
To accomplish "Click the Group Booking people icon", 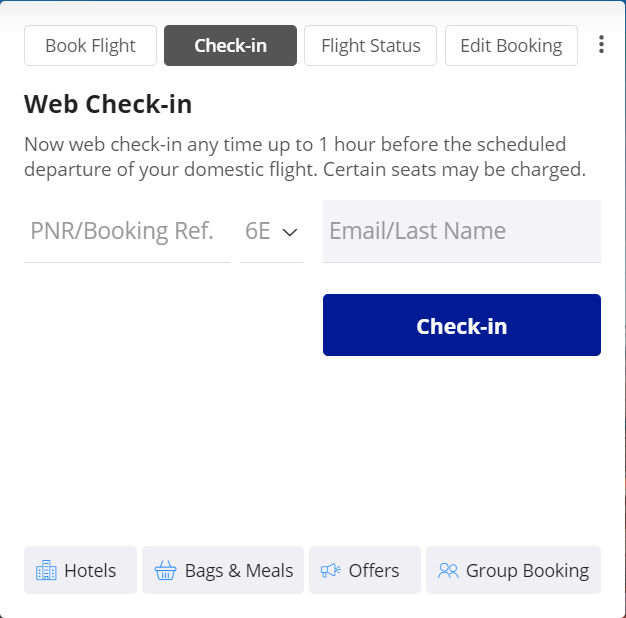I will (x=448, y=571).
